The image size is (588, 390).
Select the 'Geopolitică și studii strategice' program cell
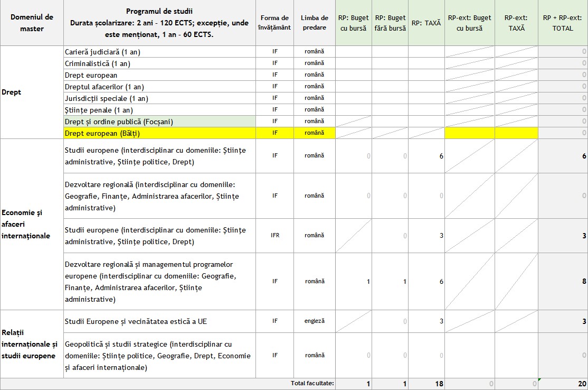click(x=160, y=356)
